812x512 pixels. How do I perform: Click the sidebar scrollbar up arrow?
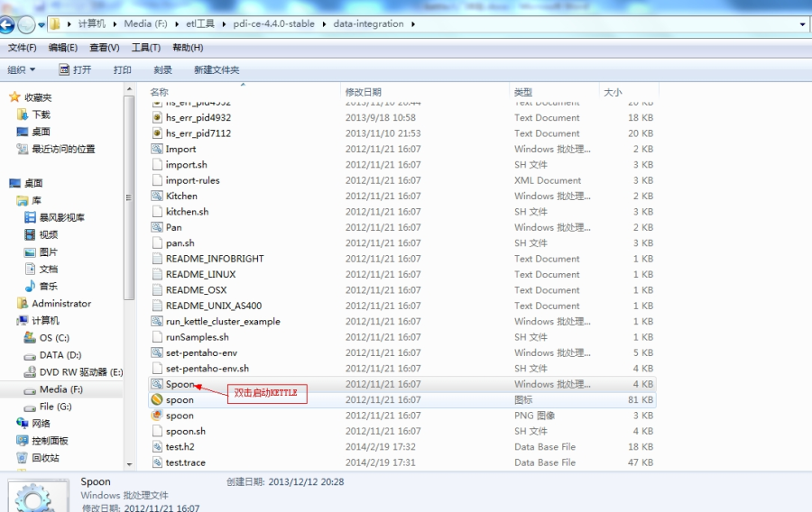click(x=129, y=90)
